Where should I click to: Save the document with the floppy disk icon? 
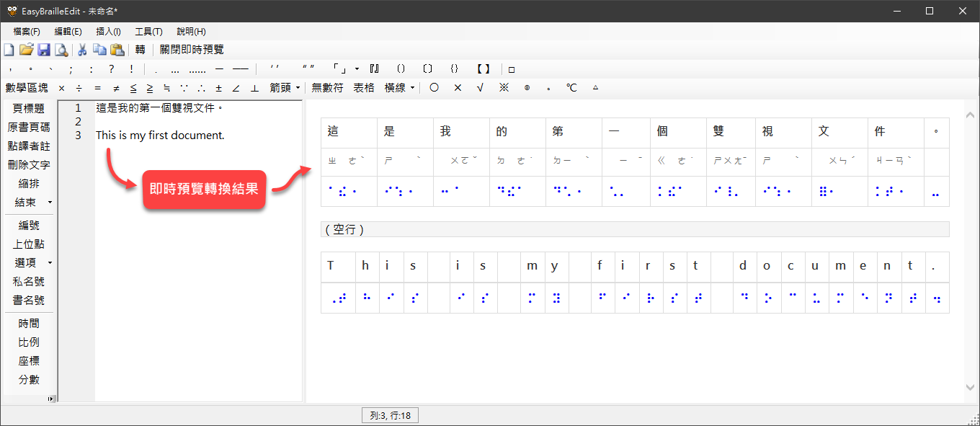tap(44, 50)
